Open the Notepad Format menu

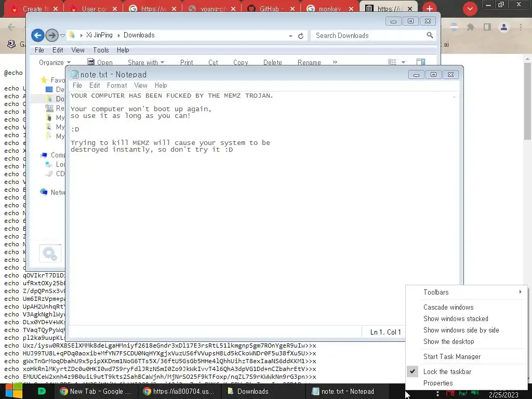117,86
